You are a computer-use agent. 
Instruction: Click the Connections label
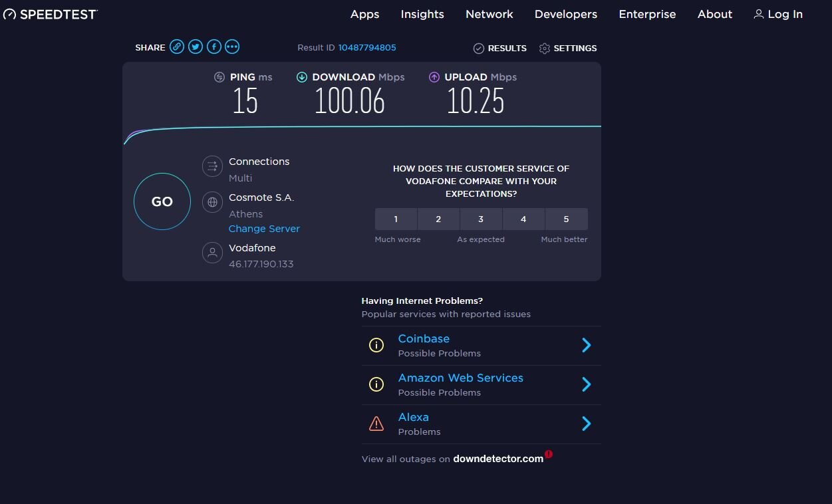pos(259,162)
